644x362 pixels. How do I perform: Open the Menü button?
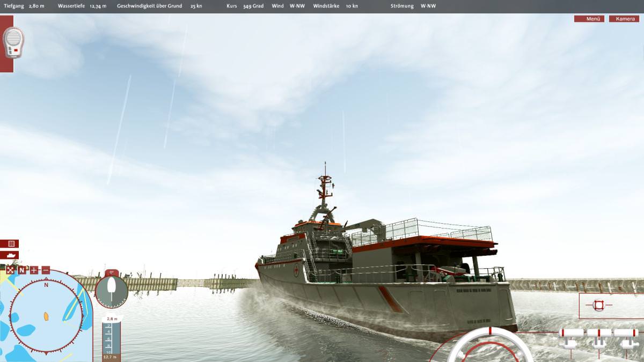tap(589, 19)
